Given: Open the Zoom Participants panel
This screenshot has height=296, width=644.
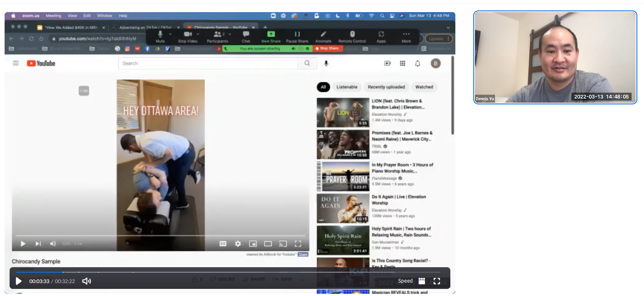Looking at the screenshot, I should (x=217, y=36).
